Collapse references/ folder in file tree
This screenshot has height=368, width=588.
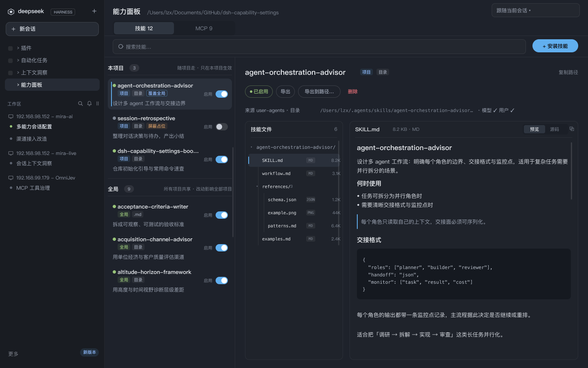point(257,186)
